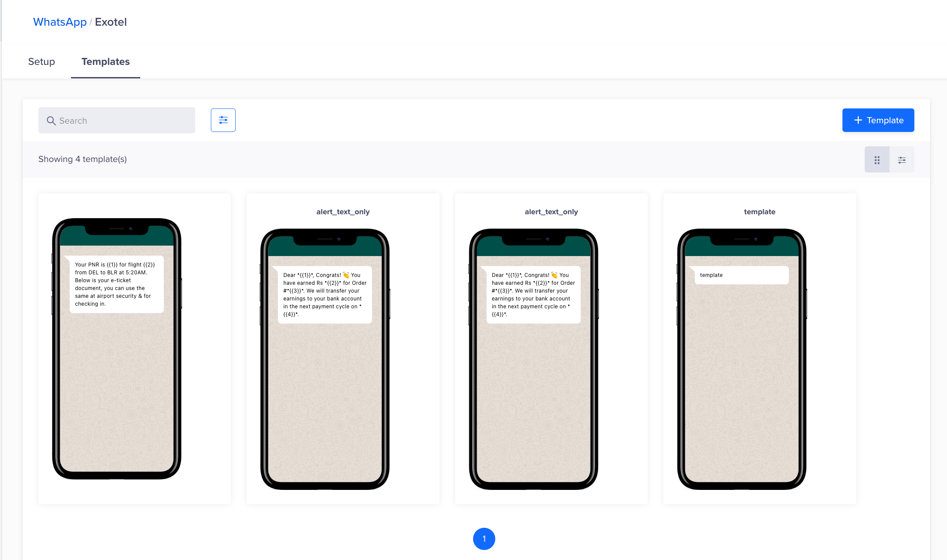Image resolution: width=947 pixels, height=560 pixels.
Task: Open the Setup tab
Action: click(41, 61)
